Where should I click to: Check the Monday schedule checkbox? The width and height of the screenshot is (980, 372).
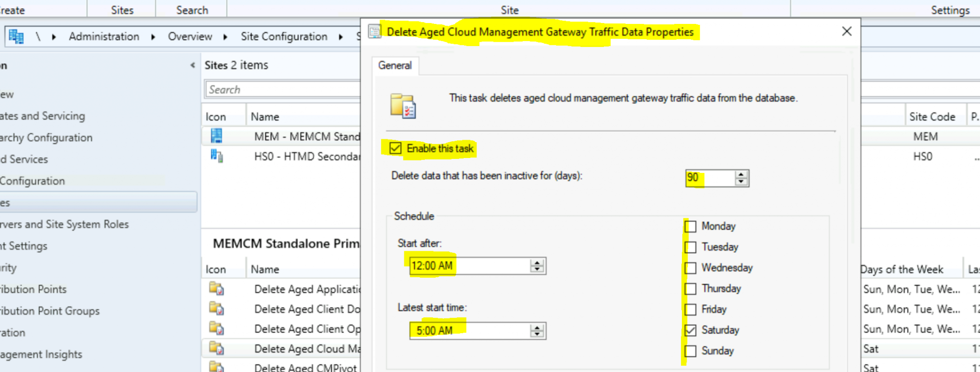[690, 226]
